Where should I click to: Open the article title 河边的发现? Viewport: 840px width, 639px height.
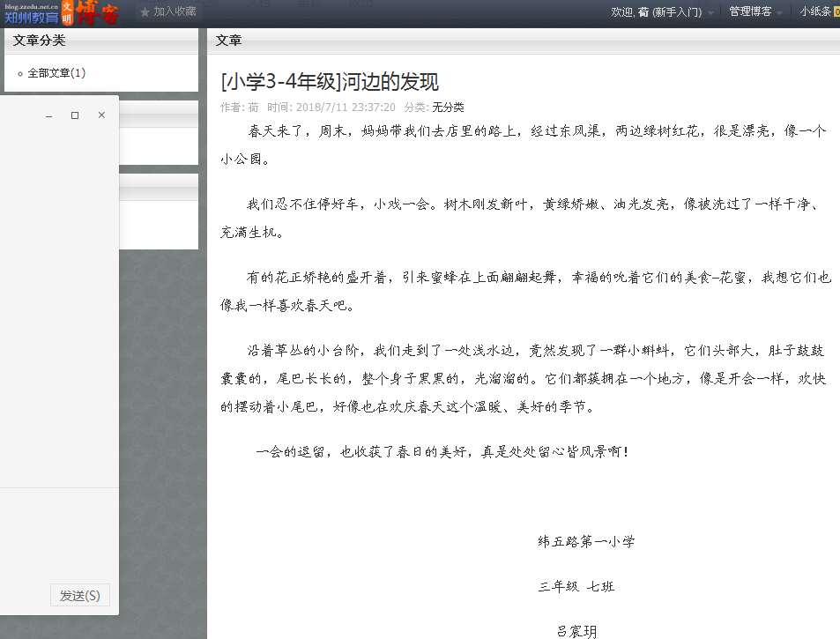click(330, 82)
